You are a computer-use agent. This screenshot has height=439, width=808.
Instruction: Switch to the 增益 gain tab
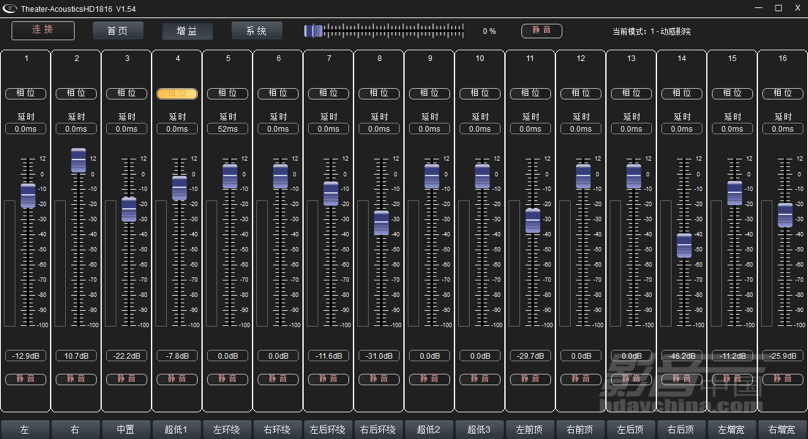[187, 30]
